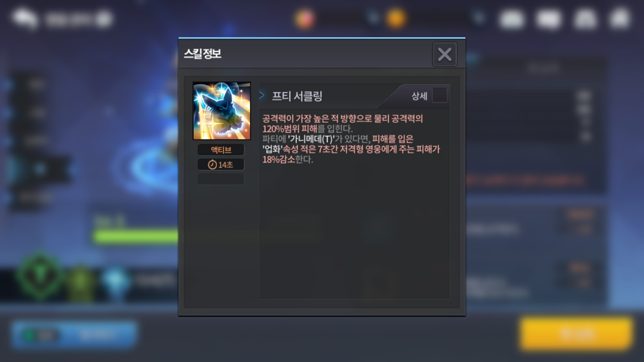Open the rightmost blurred top bar icon

click(620, 18)
